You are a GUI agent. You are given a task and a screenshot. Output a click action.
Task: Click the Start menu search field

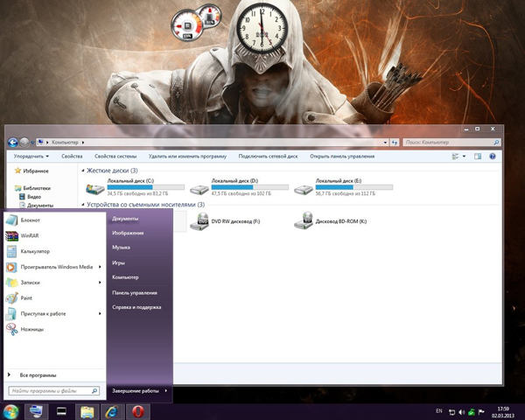pyautogui.click(x=54, y=391)
